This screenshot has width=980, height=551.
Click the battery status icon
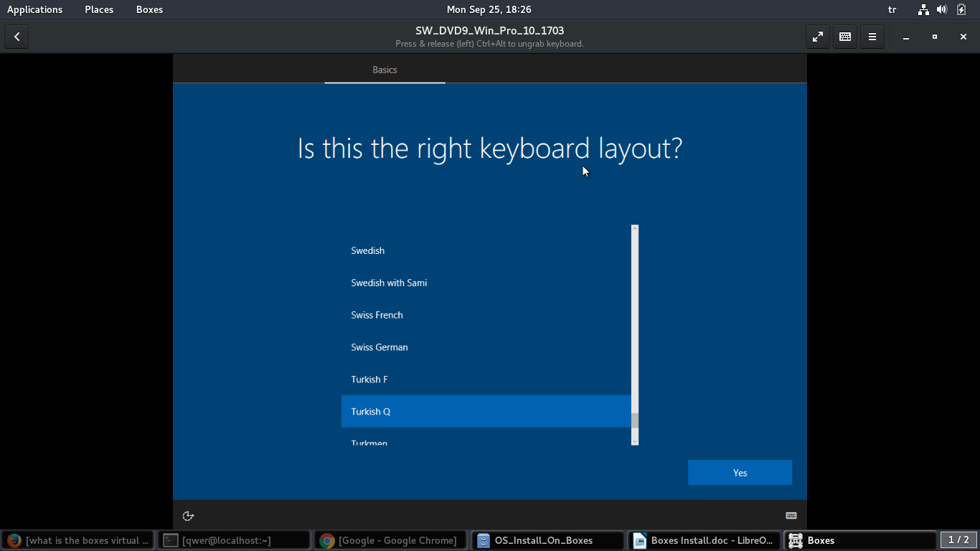coord(961,9)
